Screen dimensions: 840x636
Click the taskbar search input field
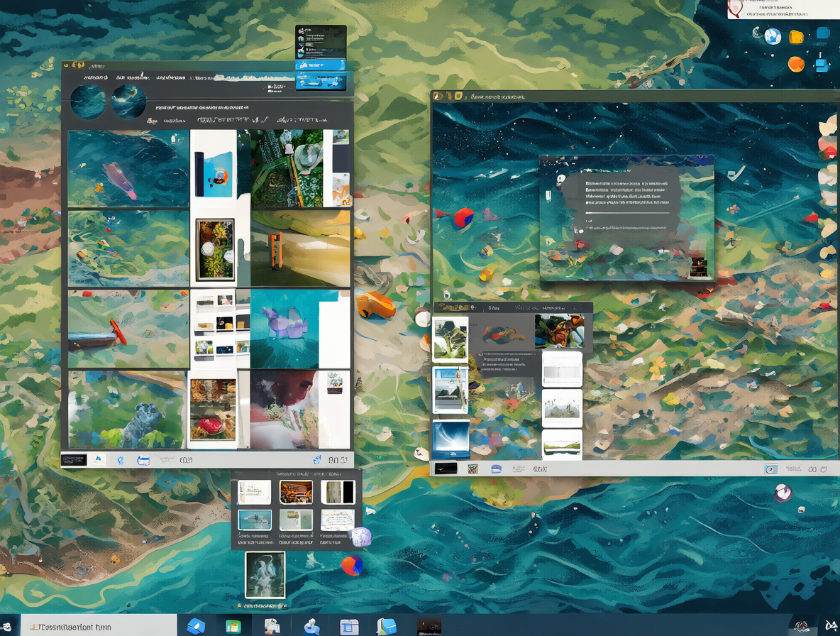click(99, 625)
